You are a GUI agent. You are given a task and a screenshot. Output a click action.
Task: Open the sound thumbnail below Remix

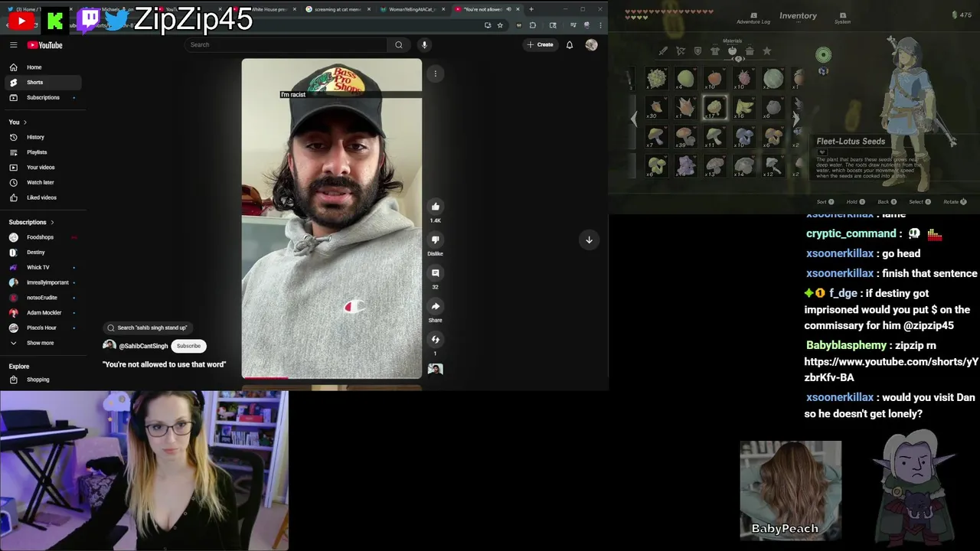tap(435, 369)
